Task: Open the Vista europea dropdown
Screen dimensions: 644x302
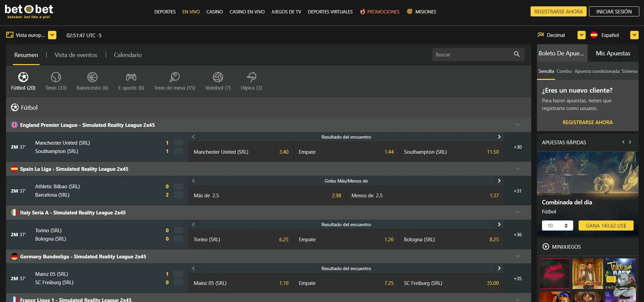Action: [x=52, y=35]
